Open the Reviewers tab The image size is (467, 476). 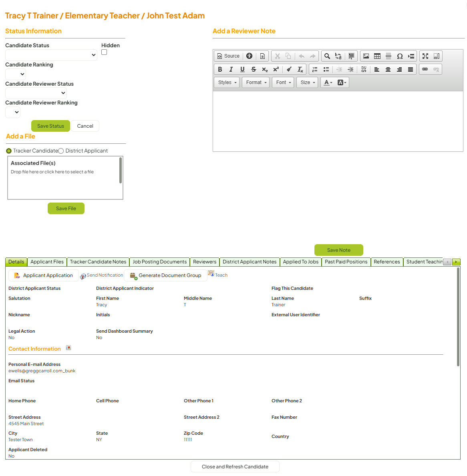pos(205,262)
